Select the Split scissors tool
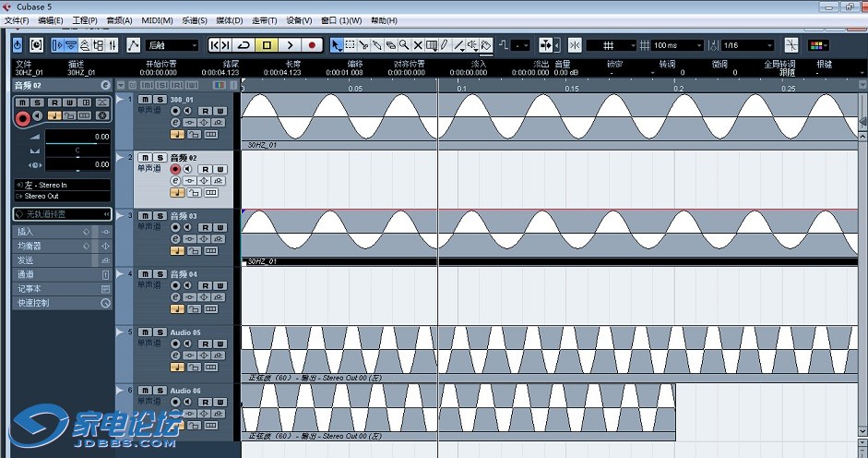This screenshot has width=868, height=458. 363,45
